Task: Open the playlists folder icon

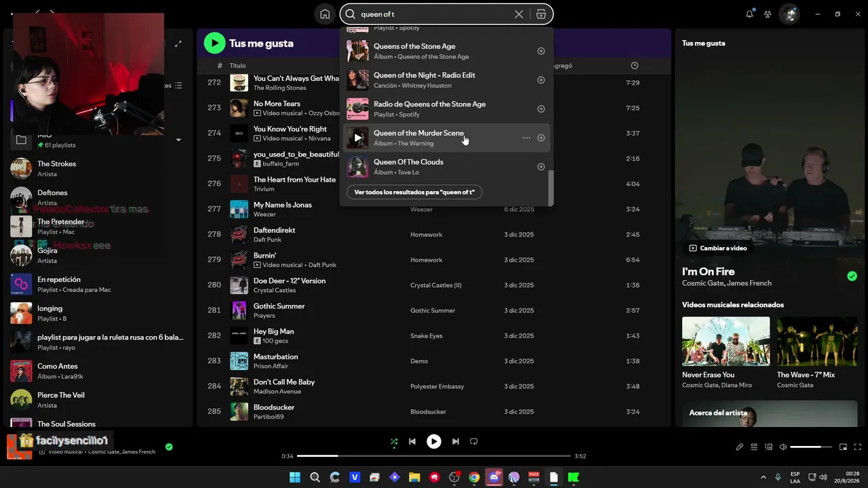Action: [x=21, y=140]
